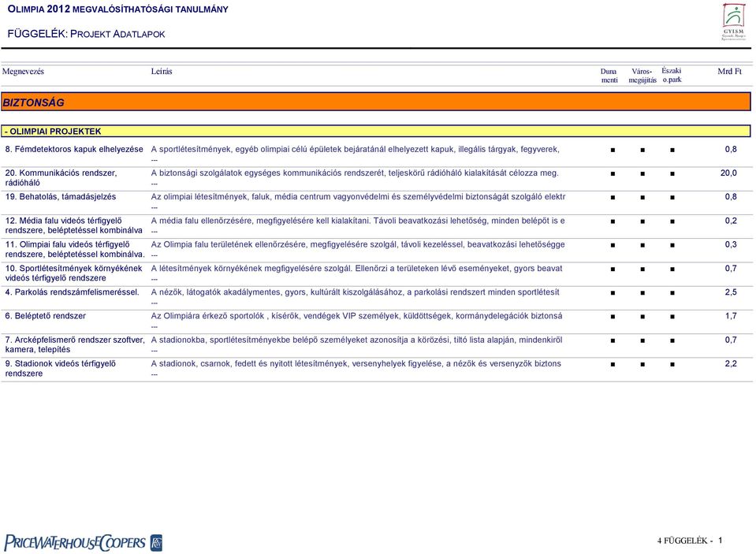Click the description starting 'A stadionokba, sportlétesítményekbe belépő'
Screen dimensions: 756x554
click(357, 340)
